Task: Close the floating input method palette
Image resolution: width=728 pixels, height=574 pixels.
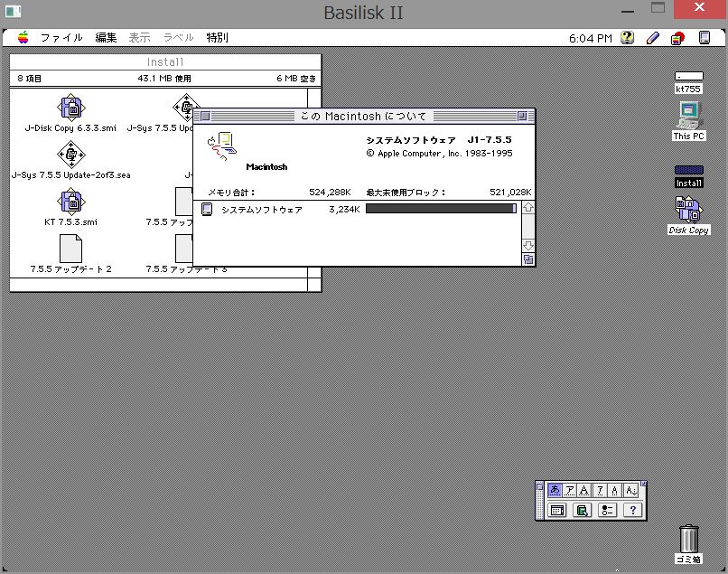Action: pyautogui.click(x=539, y=486)
